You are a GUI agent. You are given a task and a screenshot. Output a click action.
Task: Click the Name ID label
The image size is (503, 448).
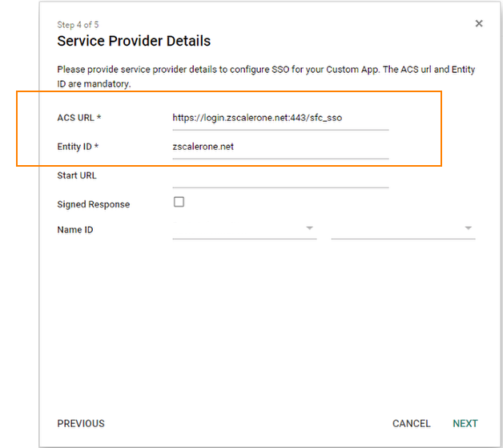point(74,230)
